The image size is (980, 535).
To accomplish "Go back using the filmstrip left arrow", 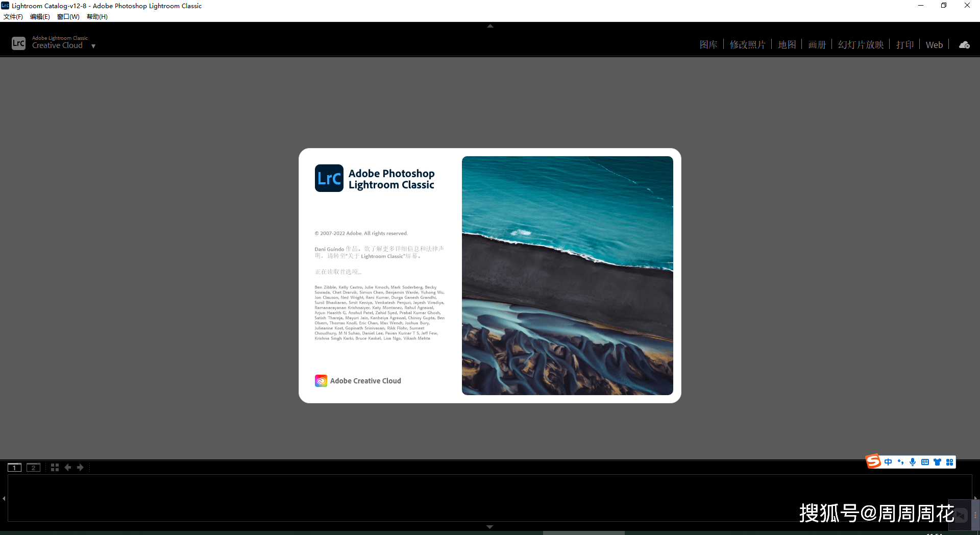I will (67, 467).
